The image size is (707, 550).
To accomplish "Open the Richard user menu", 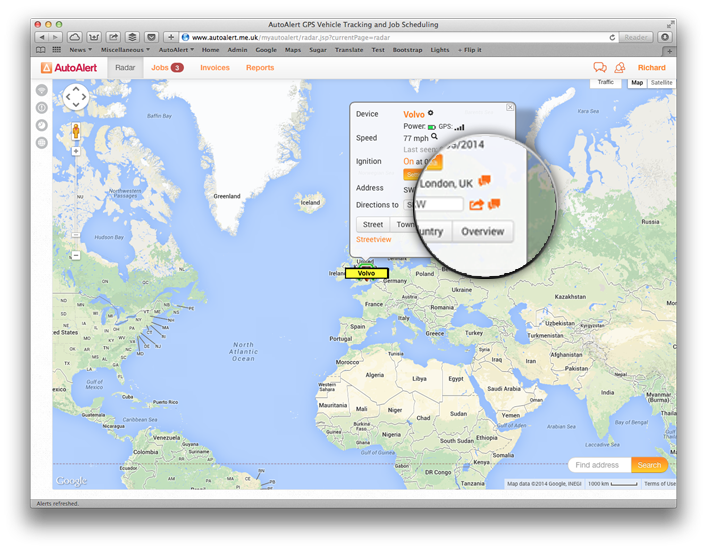I will (x=652, y=68).
